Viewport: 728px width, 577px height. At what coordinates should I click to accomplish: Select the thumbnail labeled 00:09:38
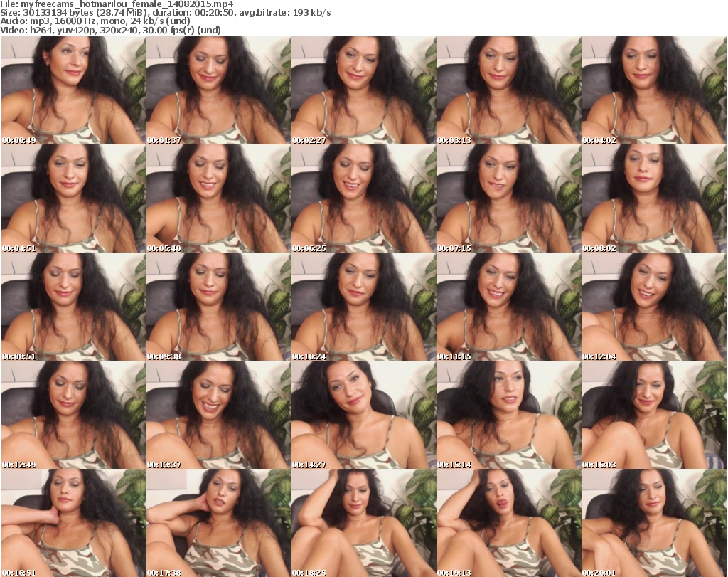pyautogui.click(x=219, y=307)
